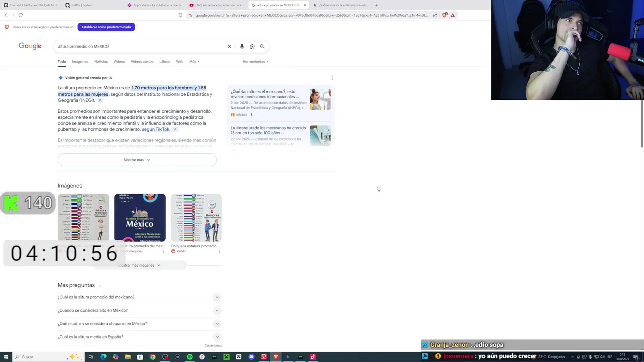Open CapCut from taskbar

[238, 357]
